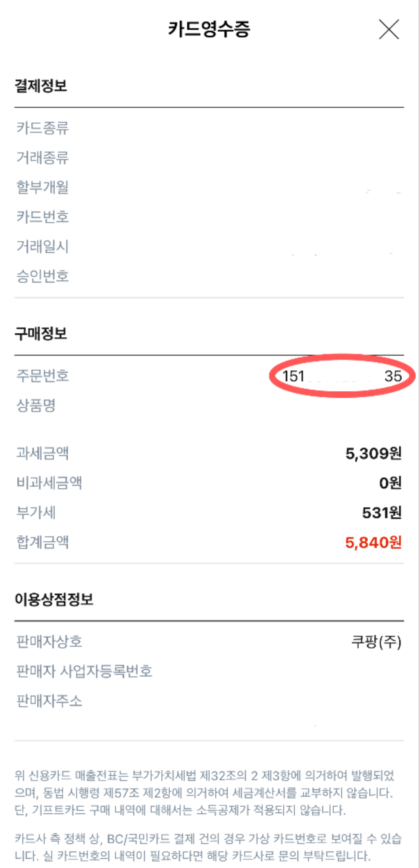The width and height of the screenshot is (419, 868).
Task: Click the 판매자 사업자등록번호 label
Action: click(x=84, y=671)
